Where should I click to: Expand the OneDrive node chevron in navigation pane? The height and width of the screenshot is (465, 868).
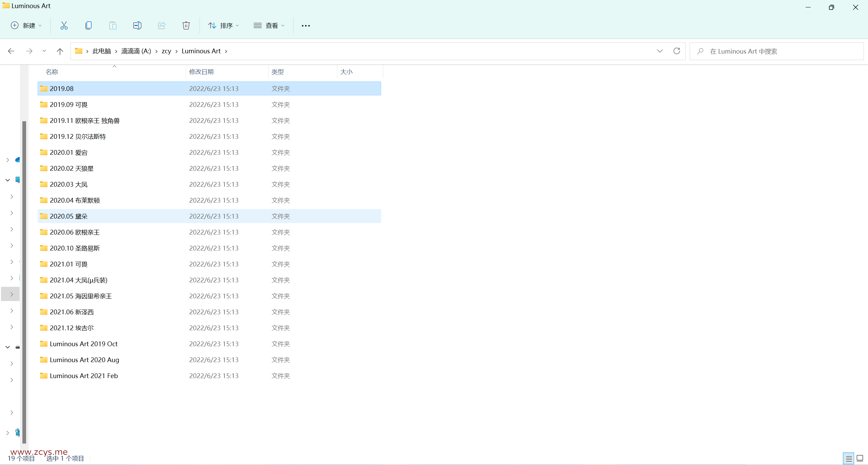(x=7, y=160)
